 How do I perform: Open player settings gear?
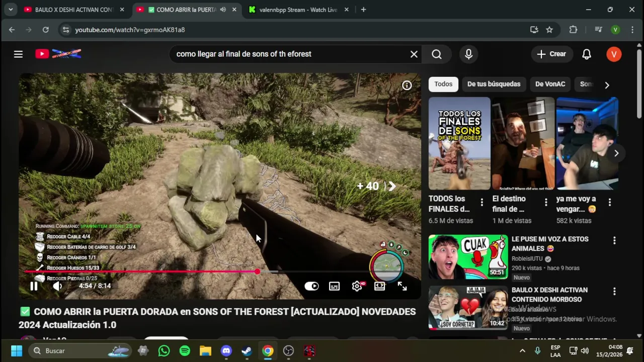tap(357, 286)
